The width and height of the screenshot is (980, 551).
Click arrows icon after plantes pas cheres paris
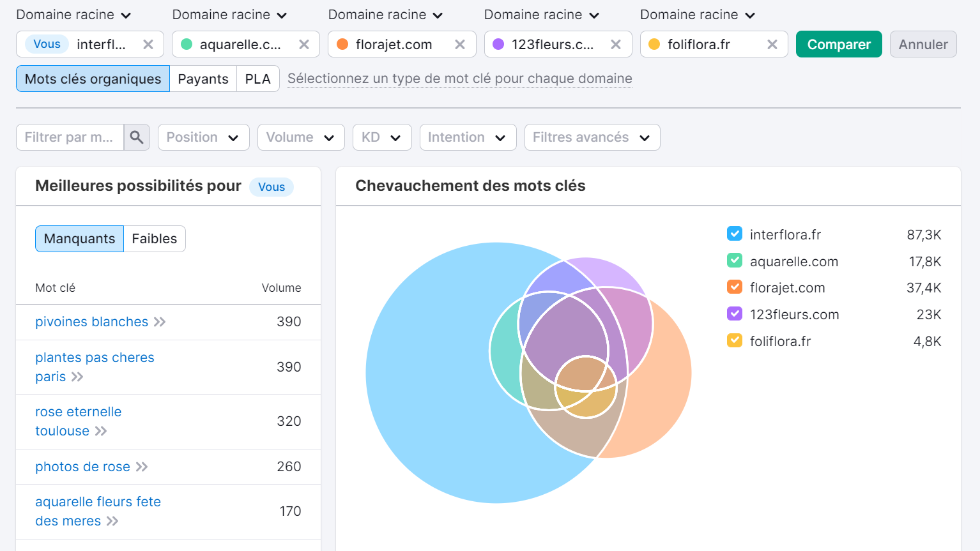[77, 377]
